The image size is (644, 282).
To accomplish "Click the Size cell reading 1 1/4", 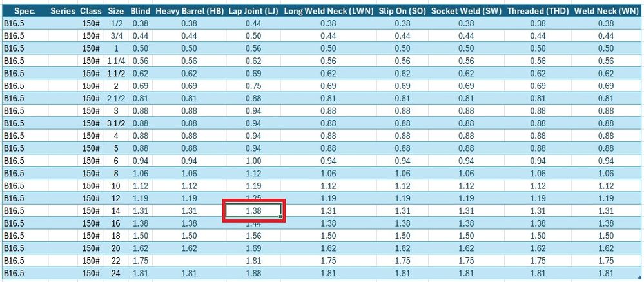I will click(x=116, y=61).
